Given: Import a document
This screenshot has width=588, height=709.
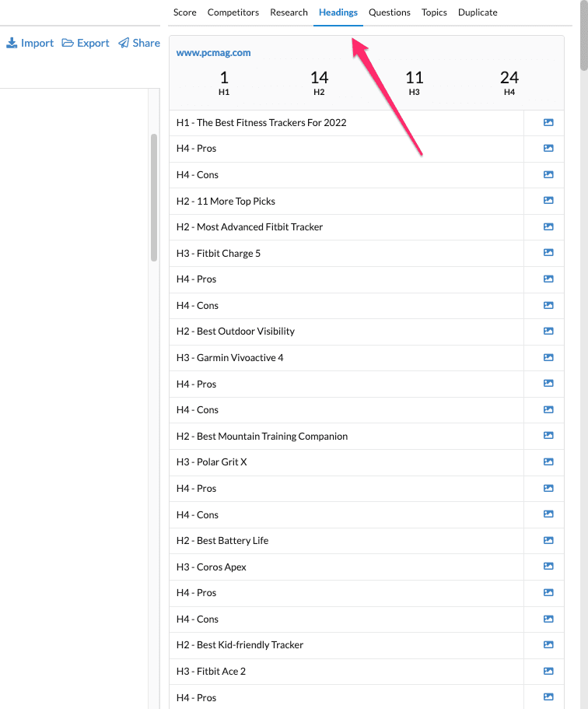Looking at the screenshot, I should click(30, 43).
